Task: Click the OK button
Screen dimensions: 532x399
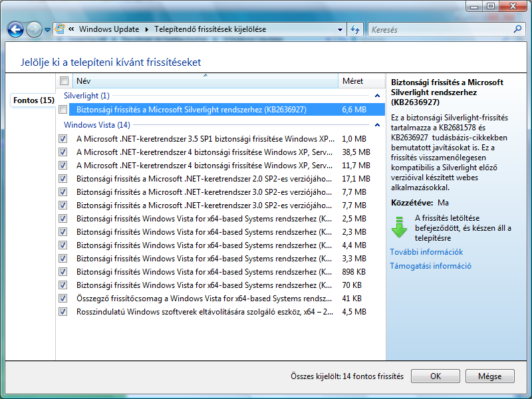Action: pos(436,376)
